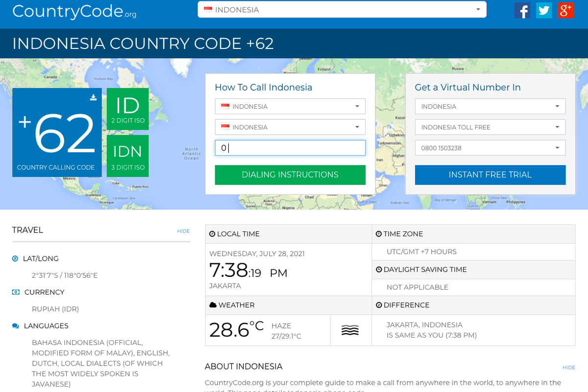Viewport: 588px width, 392px height.
Task: Open the top country selector dropdown
Action: point(342,10)
